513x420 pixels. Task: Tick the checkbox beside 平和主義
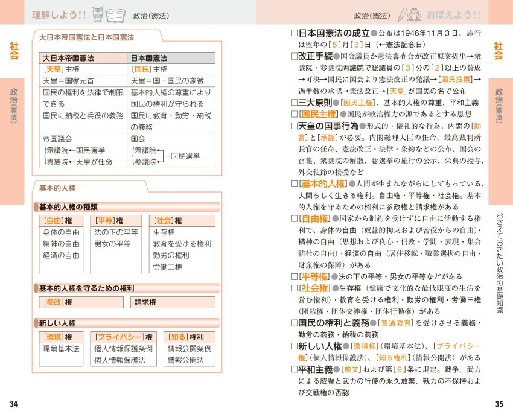tap(294, 370)
